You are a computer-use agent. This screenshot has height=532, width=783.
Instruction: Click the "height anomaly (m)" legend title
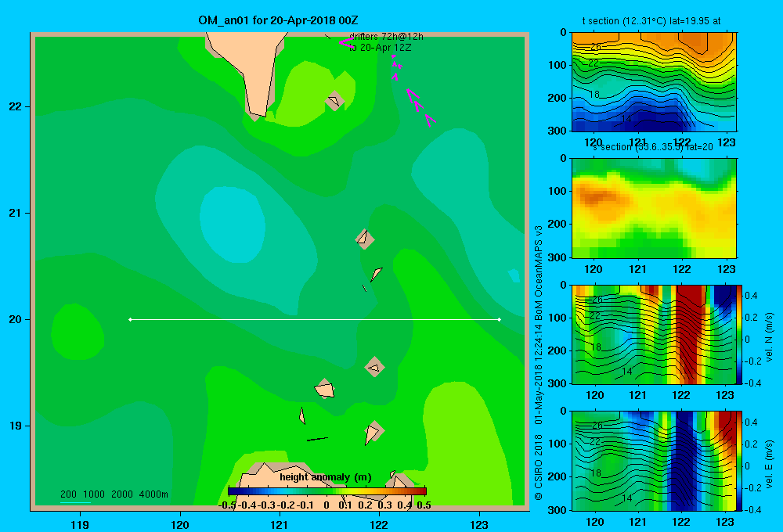tap(326, 477)
